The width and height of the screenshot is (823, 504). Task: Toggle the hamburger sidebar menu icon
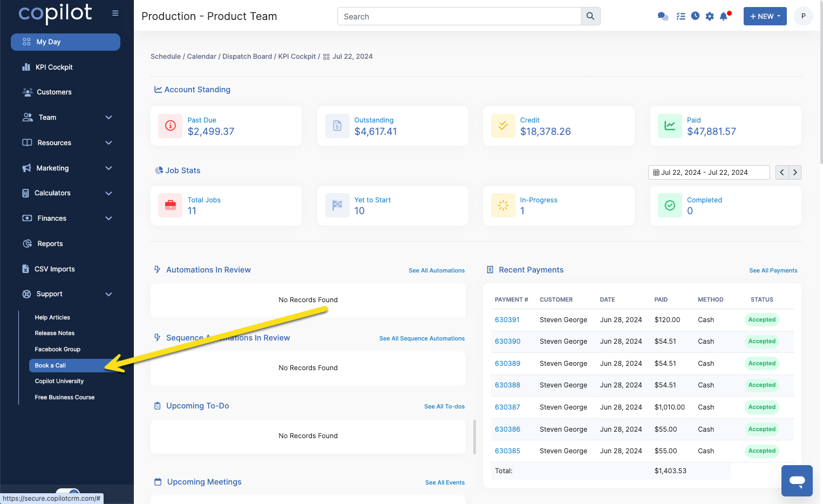point(115,13)
